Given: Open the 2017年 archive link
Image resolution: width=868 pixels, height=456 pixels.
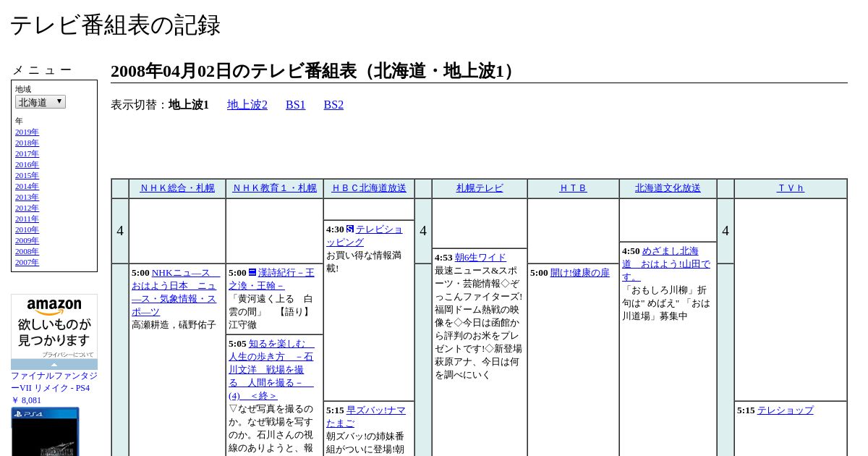Looking at the screenshot, I should pyautogui.click(x=27, y=153).
